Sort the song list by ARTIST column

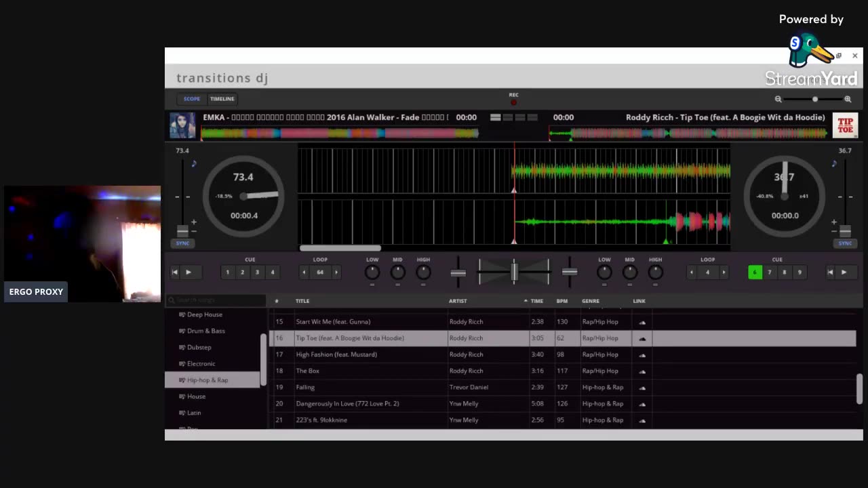pyautogui.click(x=458, y=301)
